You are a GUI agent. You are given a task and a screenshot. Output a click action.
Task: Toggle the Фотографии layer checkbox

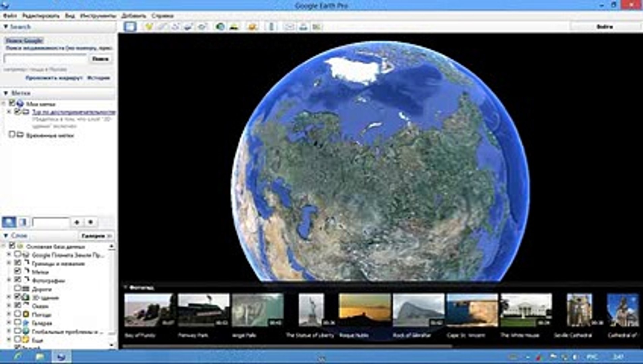pos(18,280)
